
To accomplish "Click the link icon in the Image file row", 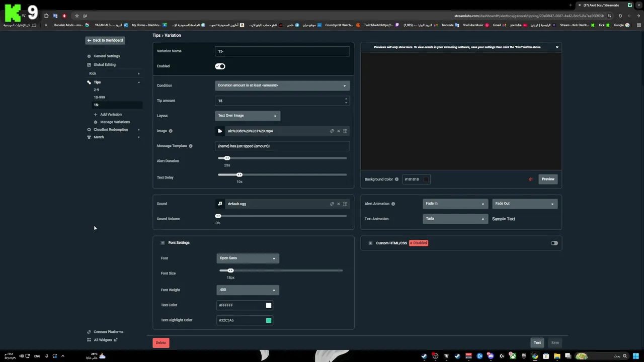I will click(x=332, y=131).
